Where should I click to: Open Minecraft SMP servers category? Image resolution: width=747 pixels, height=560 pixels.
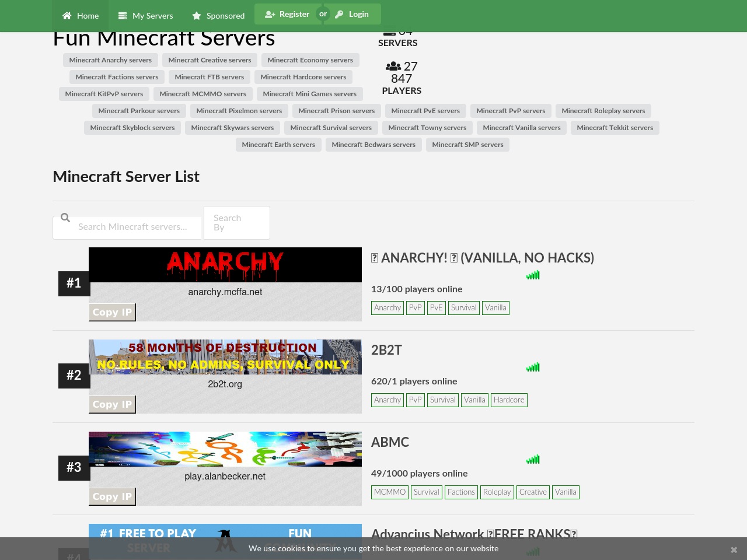[467, 145]
